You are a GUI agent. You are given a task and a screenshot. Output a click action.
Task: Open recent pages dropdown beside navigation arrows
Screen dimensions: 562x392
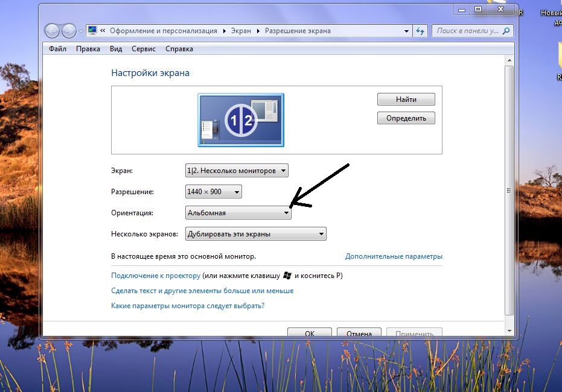81,31
